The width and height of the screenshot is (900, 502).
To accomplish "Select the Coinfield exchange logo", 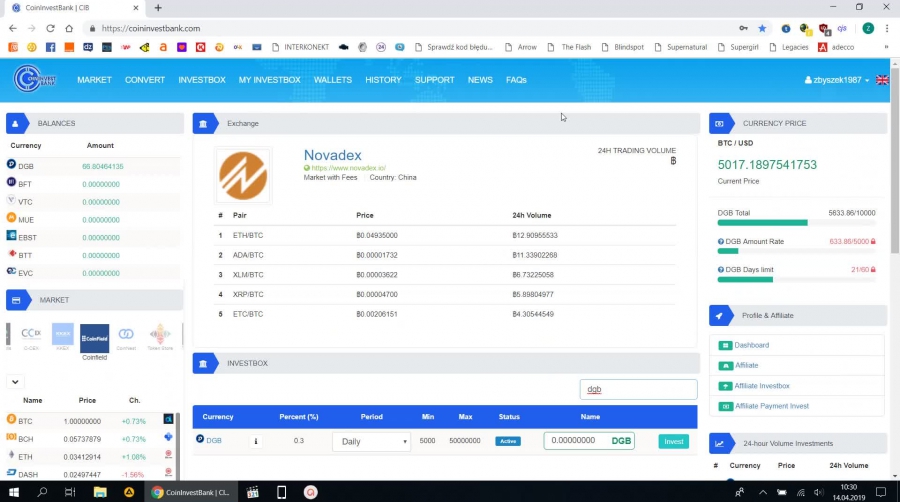I will (94, 338).
